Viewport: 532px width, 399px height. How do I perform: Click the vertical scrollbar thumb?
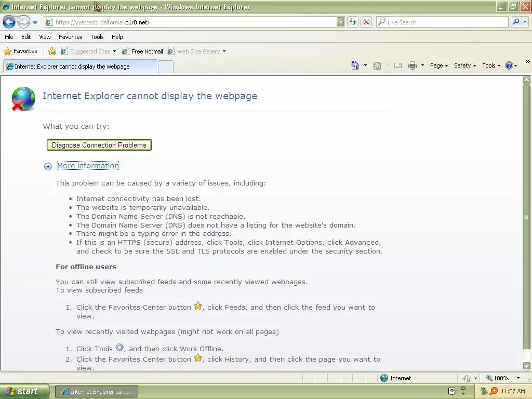tap(527, 217)
